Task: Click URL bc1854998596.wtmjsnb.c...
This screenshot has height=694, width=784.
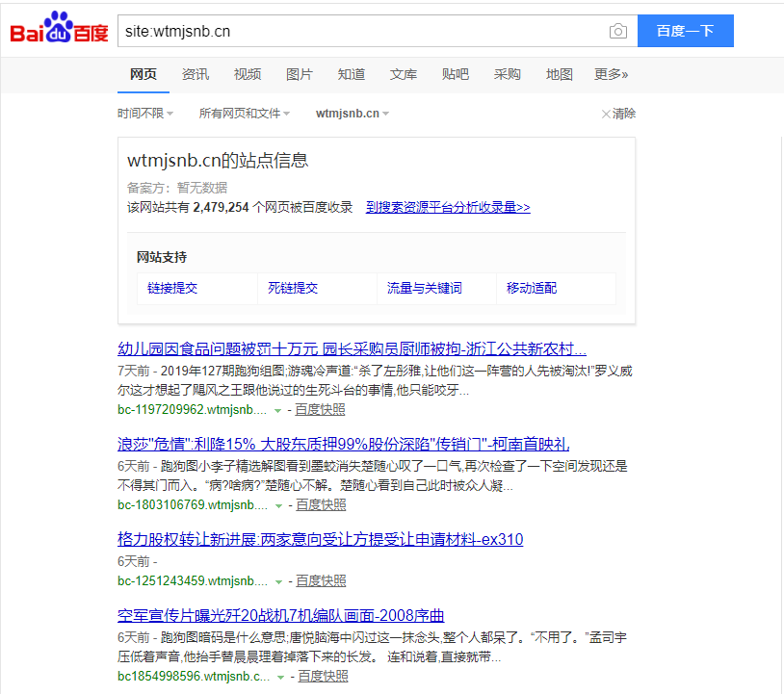Action: [194, 677]
